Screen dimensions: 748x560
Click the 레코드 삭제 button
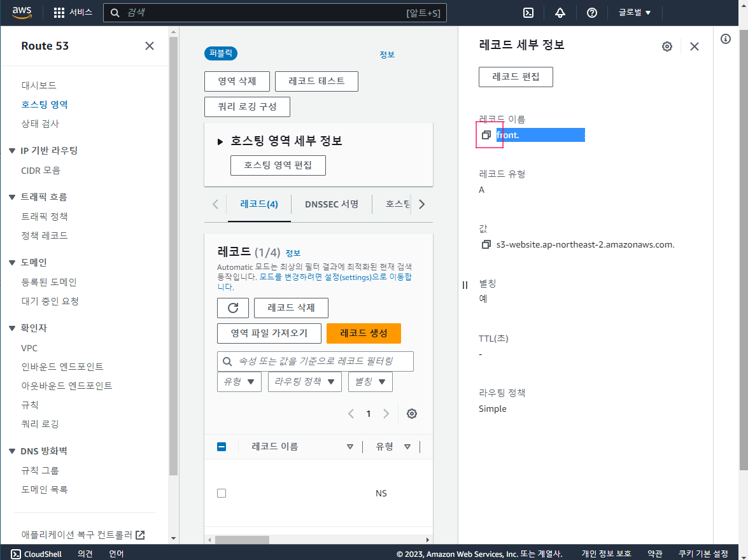click(x=291, y=308)
